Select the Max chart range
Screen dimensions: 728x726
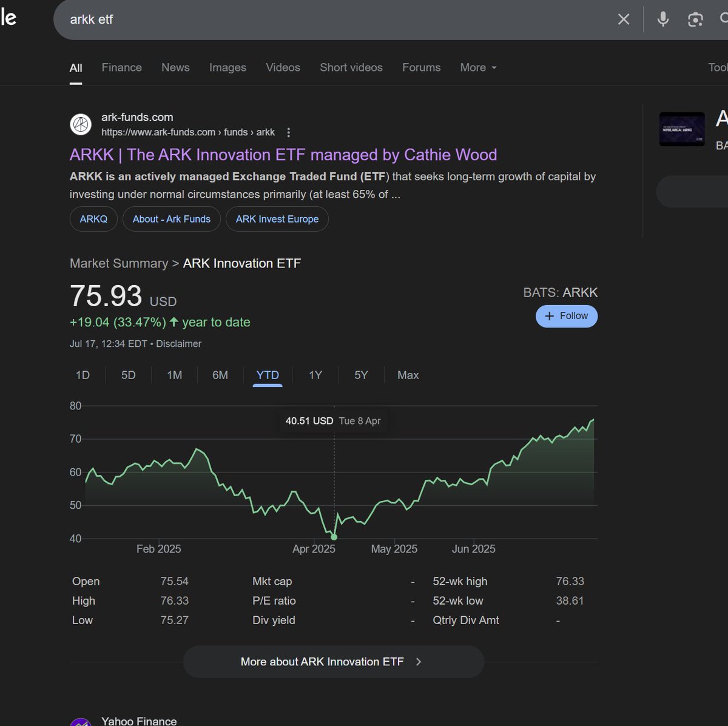[408, 375]
